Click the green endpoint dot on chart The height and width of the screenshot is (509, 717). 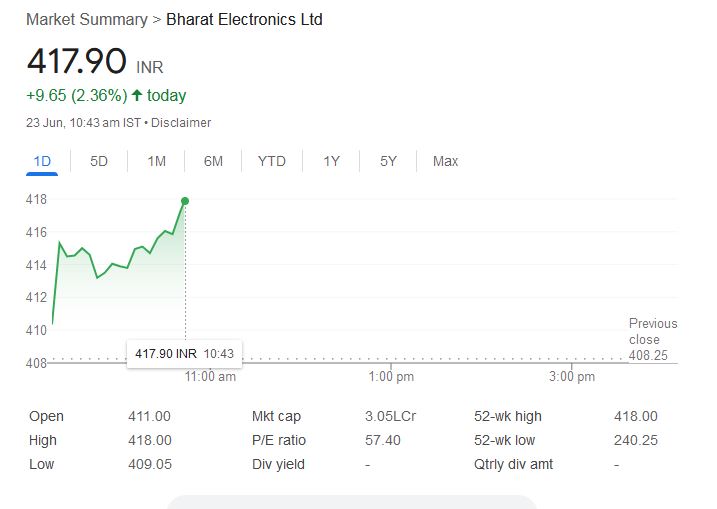185,201
